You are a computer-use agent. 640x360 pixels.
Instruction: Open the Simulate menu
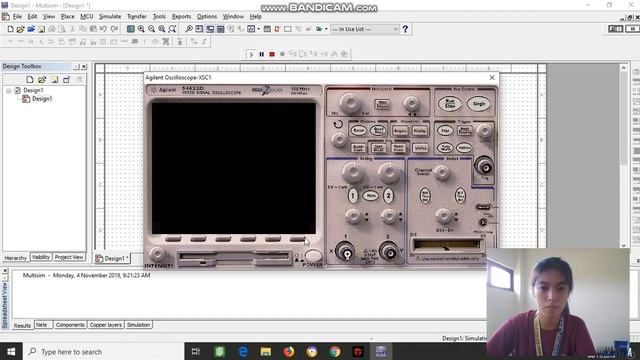tap(110, 16)
